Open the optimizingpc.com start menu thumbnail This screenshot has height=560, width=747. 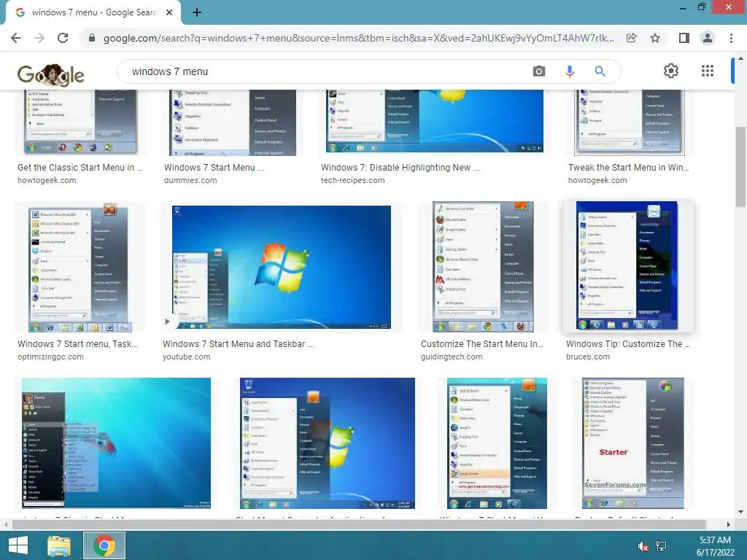[x=80, y=267]
